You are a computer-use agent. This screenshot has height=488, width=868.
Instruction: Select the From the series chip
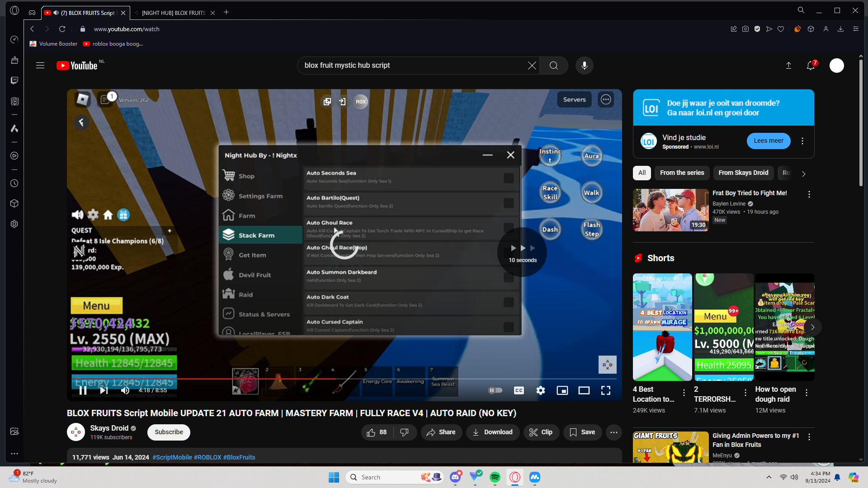[x=682, y=173]
